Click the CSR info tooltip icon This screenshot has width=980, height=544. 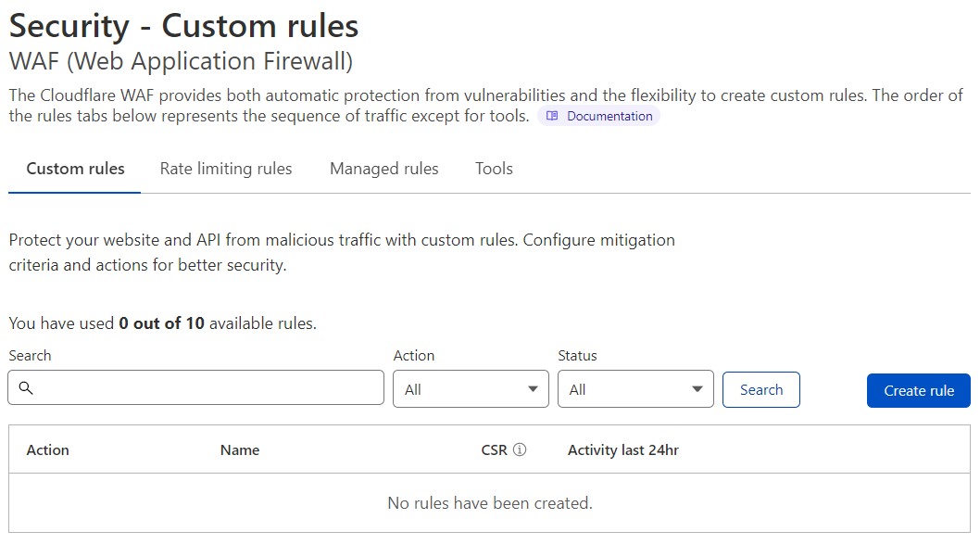click(x=520, y=449)
